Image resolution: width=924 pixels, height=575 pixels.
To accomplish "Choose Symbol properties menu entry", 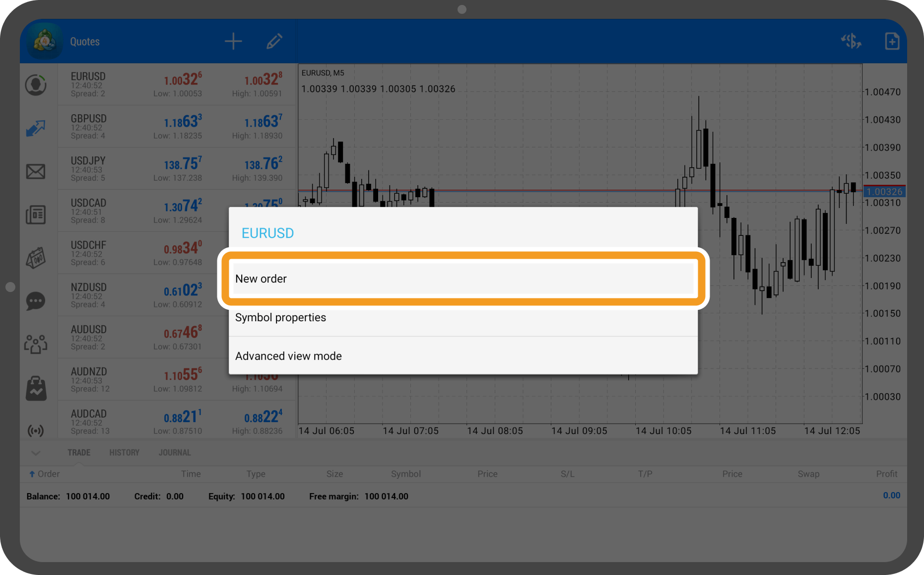I will point(462,318).
